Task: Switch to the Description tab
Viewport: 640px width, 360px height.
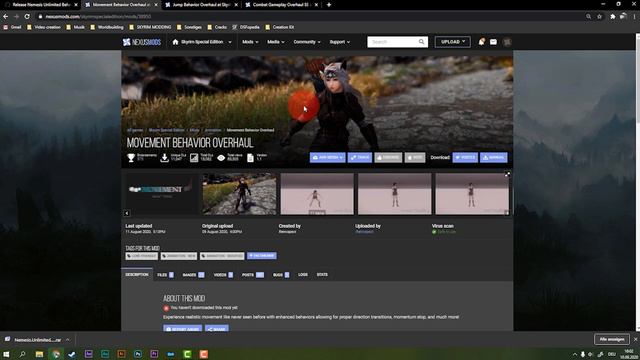Action: pos(137,275)
